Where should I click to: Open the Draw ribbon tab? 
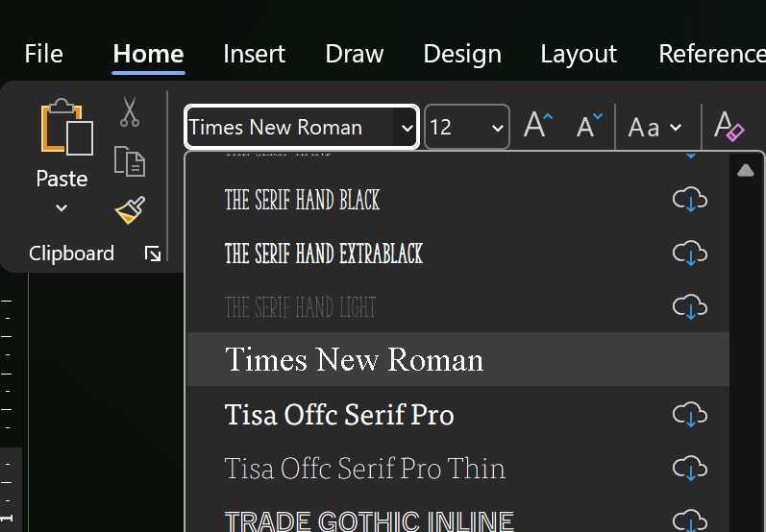pyautogui.click(x=355, y=54)
